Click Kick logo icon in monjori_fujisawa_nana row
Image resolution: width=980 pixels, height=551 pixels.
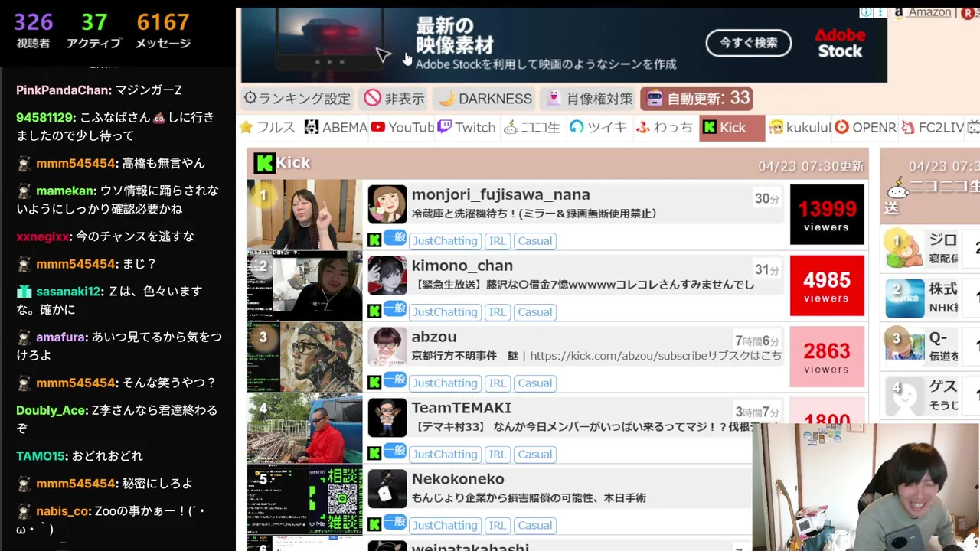pyautogui.click(x=374, y=240)
